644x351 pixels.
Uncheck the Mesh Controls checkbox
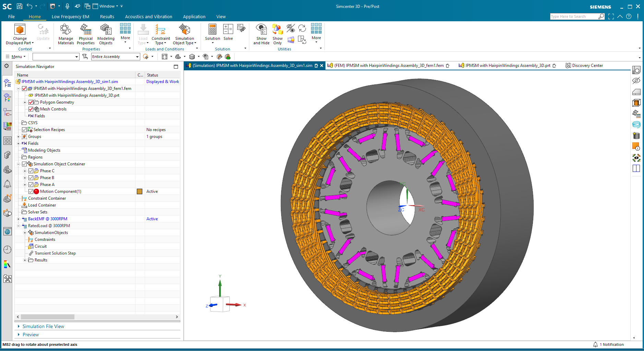[x=31, y=109]
